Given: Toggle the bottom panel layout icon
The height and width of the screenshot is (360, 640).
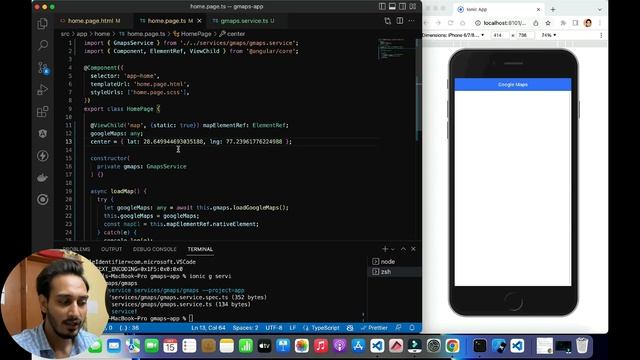Looking at the screenshot, I should tap(392, 7).
